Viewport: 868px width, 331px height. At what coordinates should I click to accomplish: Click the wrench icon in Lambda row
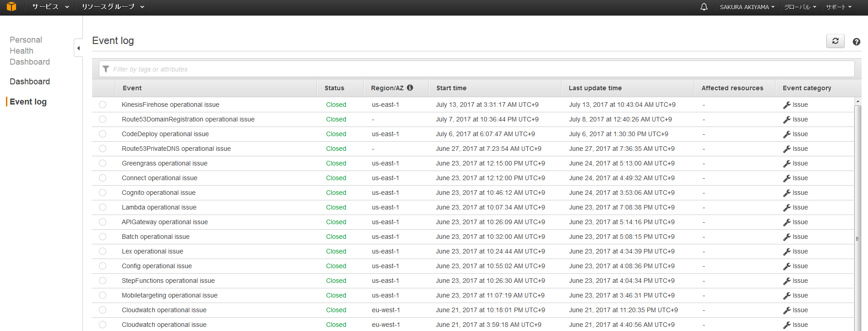(x=786, y=208)
